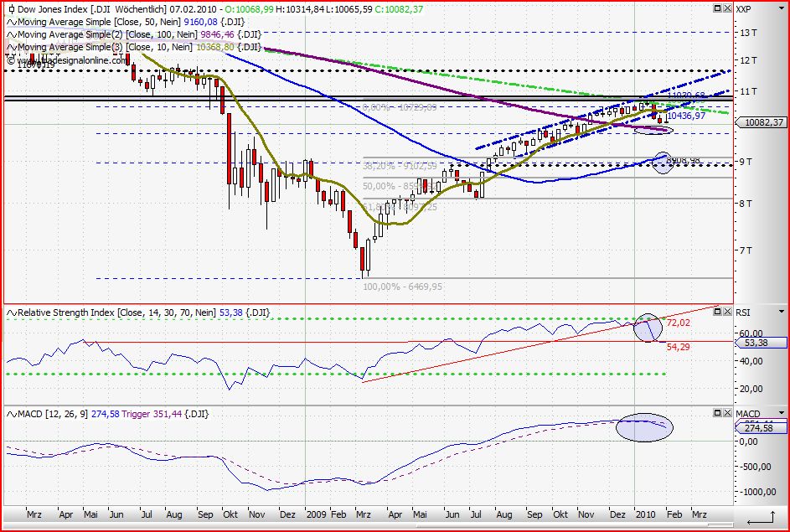Screen dimensions: 790x532
Task: Open the Relative Strength Index indicator icon
Action: click(x=11, y=312)
